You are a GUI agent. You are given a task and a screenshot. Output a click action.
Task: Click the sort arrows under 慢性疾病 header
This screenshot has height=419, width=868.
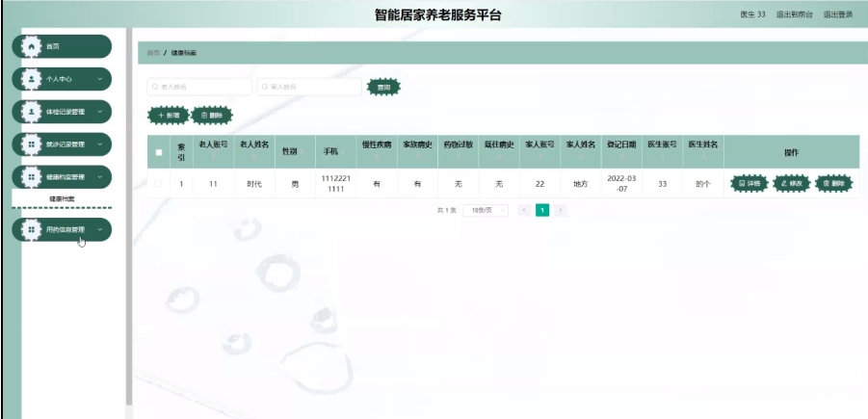[377, 157]
